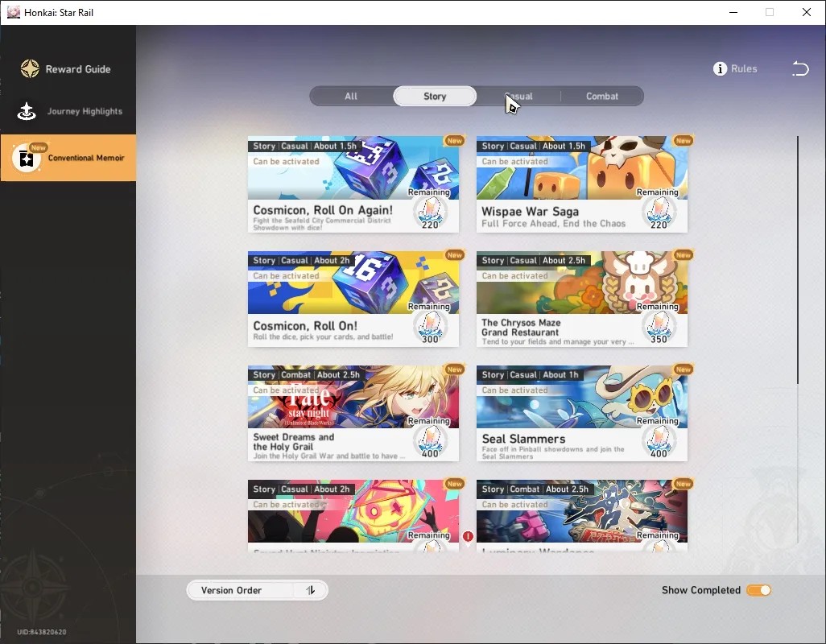Click the Cosmicon, Roll On Again! dice thumbnail
Viewport: 826px width, 644px height.
coord(353,167)
